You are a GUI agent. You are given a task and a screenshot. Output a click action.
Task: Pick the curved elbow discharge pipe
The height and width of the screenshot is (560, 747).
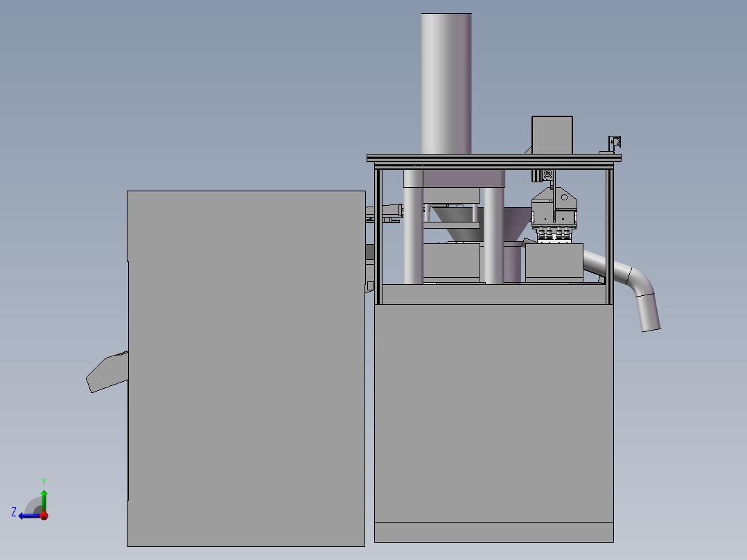(x=625, y=285)
